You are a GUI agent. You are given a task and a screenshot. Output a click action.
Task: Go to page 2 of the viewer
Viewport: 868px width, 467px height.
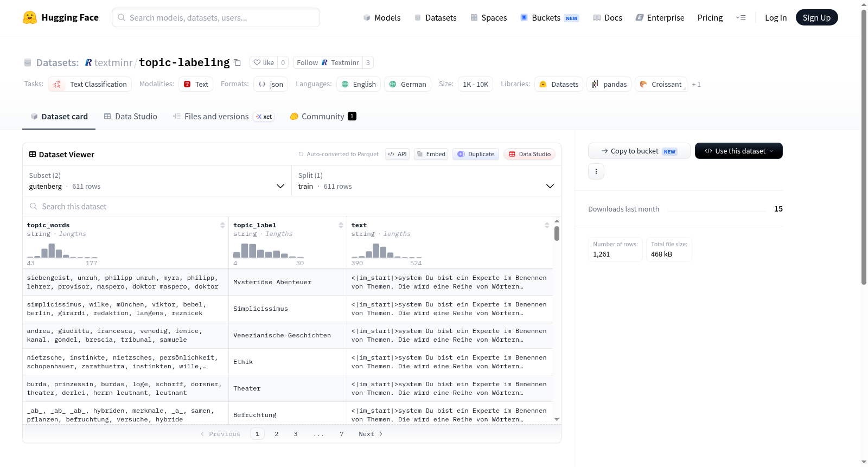(x=277, y=434)
